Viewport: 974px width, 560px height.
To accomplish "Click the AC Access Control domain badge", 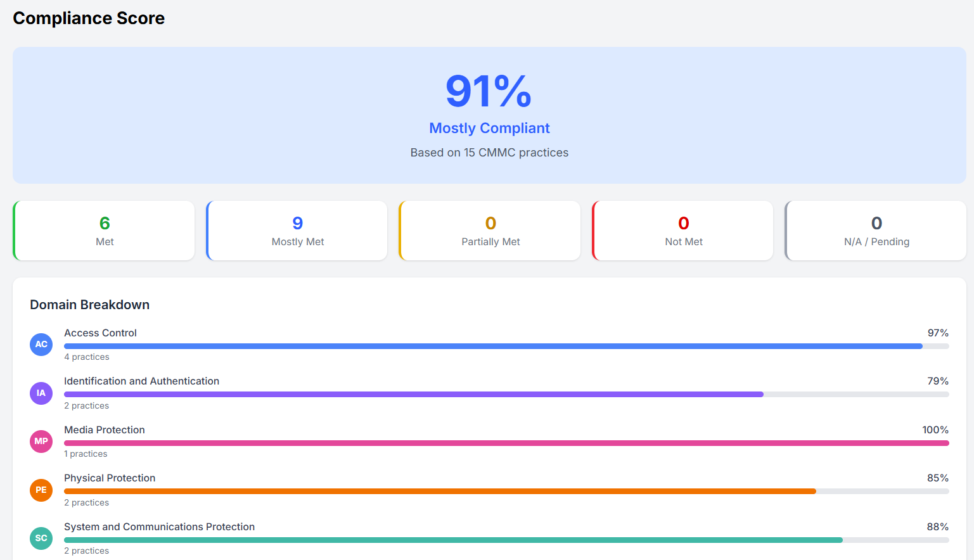I will [41, 345].
